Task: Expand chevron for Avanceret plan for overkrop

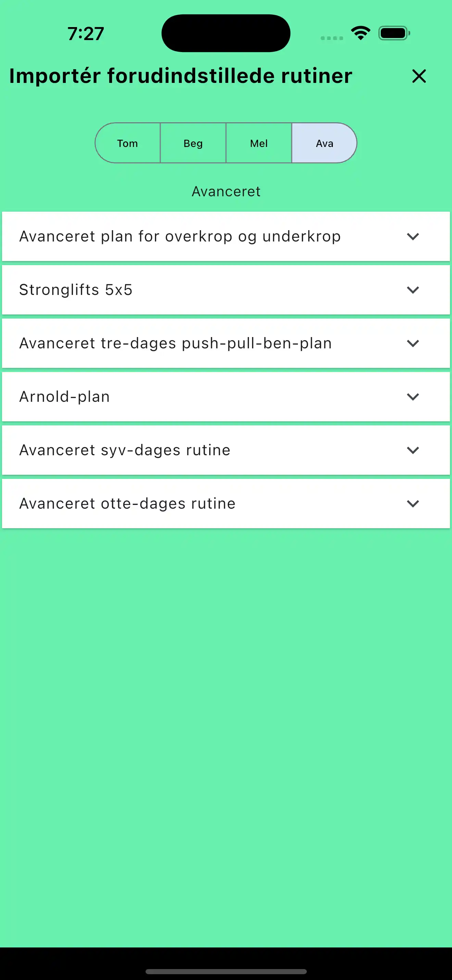Action: (413, 236)
